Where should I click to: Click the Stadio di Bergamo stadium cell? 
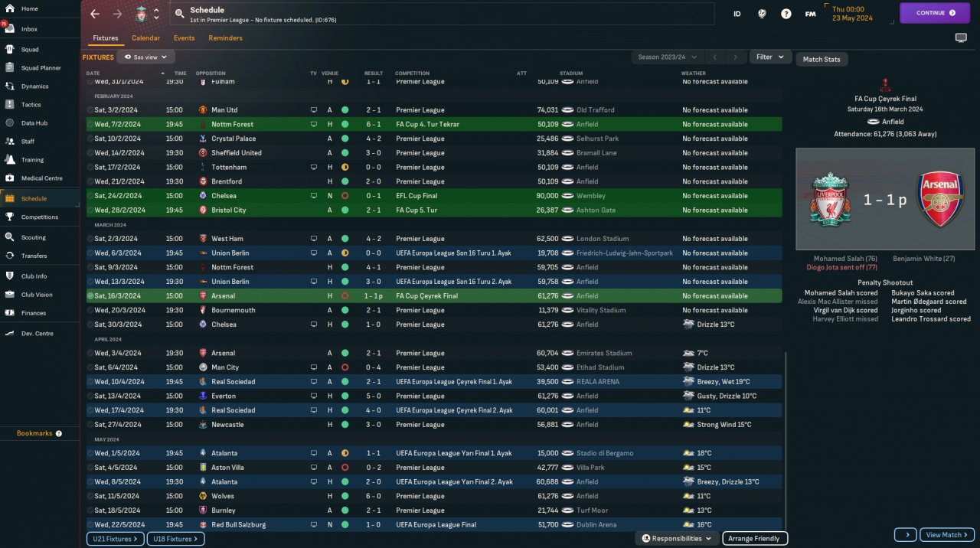[x=605, y=453]
